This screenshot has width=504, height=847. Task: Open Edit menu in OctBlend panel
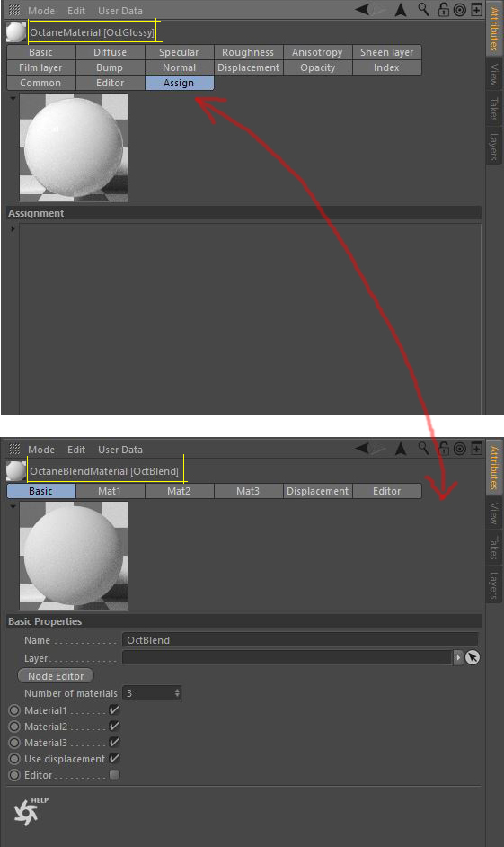pyautogui.click(x=76, y=450)
